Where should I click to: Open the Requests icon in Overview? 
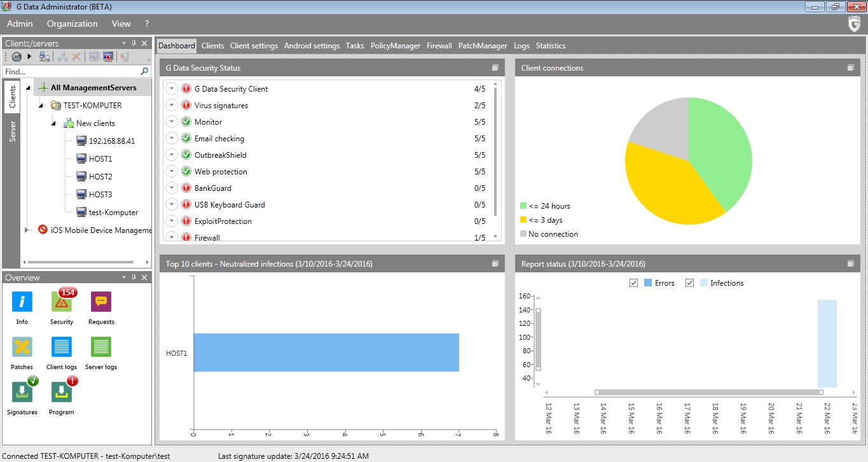click(x=101, y=302)
